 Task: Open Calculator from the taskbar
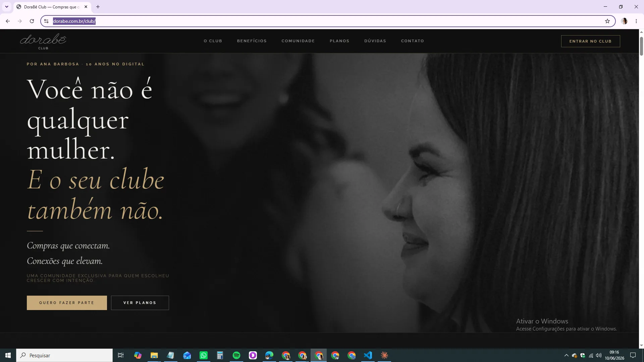220,355
